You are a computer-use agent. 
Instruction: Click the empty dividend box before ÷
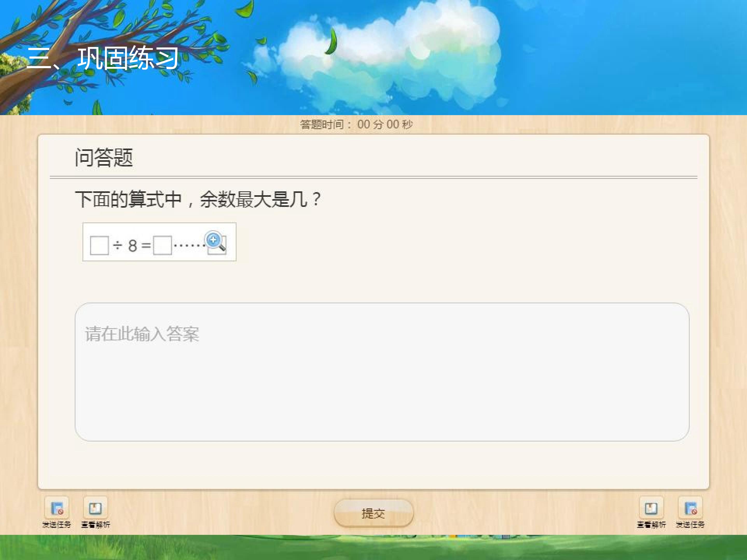pyautogui.click(x=99, y=246)
